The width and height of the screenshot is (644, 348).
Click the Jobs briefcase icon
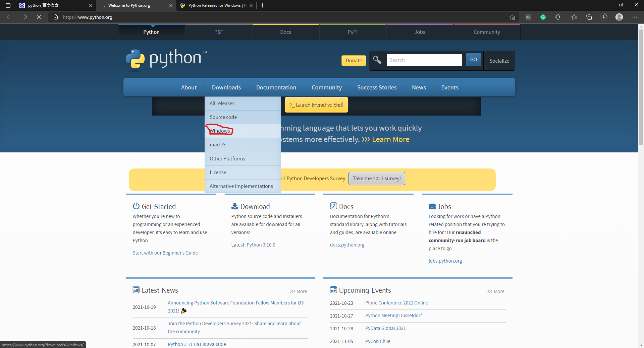click(432, 206)
